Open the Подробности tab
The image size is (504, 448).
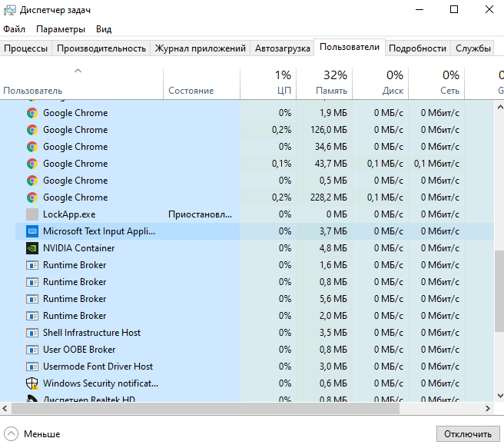click(417, 48)
